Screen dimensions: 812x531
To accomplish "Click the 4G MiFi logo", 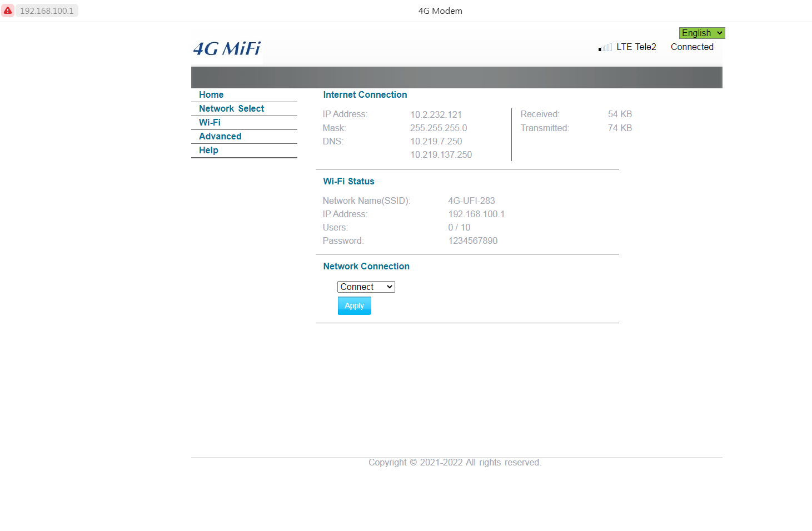I will (227, 49).
